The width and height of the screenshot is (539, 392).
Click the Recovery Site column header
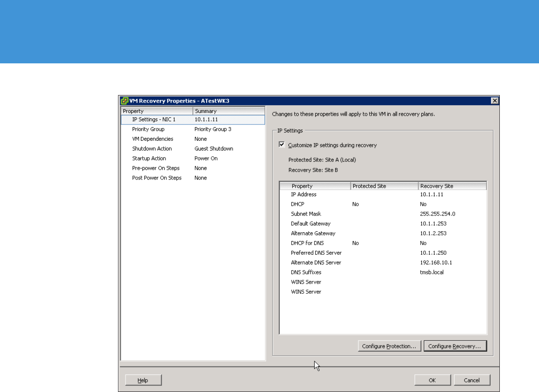pos(452,186)
